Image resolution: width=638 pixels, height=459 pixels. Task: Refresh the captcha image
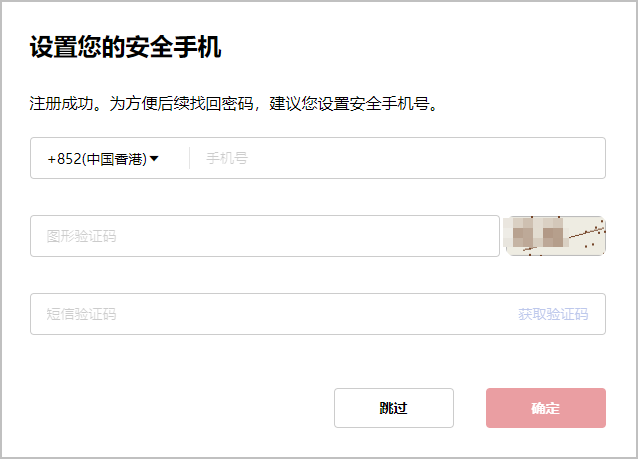coord(555,236)
